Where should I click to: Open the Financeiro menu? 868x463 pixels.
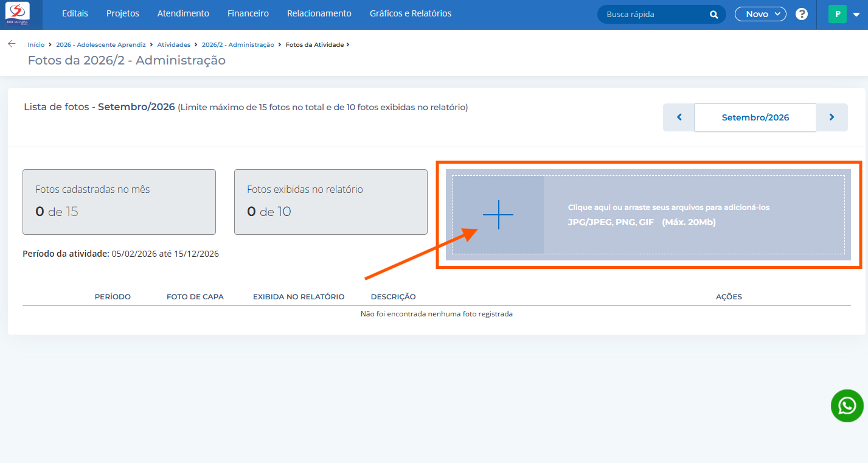(x=248, y=13)
